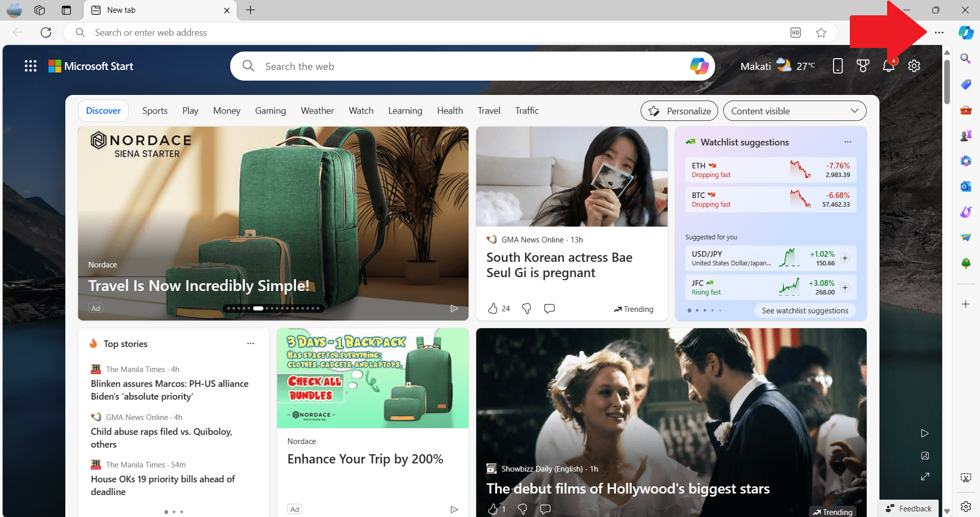Screen dimensions: 980x517
Task: Focus the Search the web box
Action: [472, 66]
